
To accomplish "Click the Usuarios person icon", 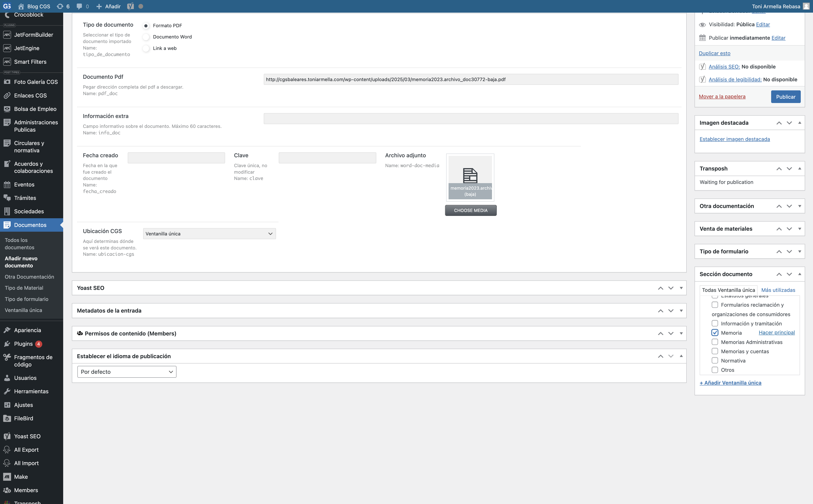I will (7, 378).
